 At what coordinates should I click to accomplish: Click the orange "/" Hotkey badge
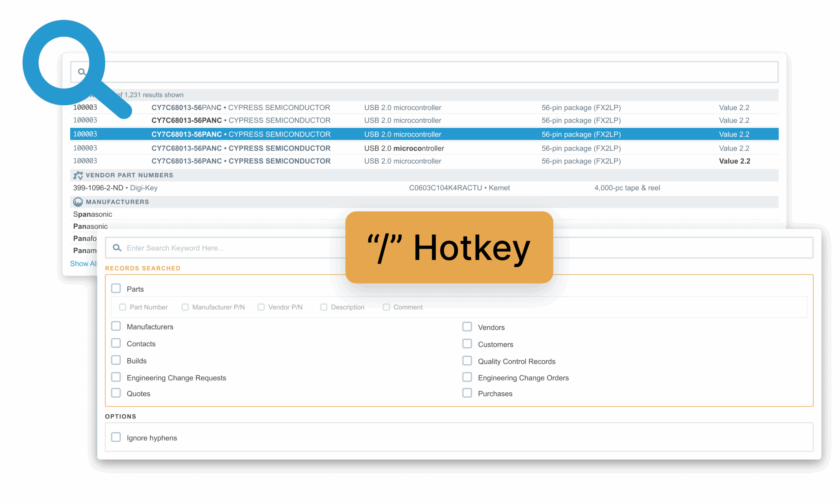click(449, 248)
